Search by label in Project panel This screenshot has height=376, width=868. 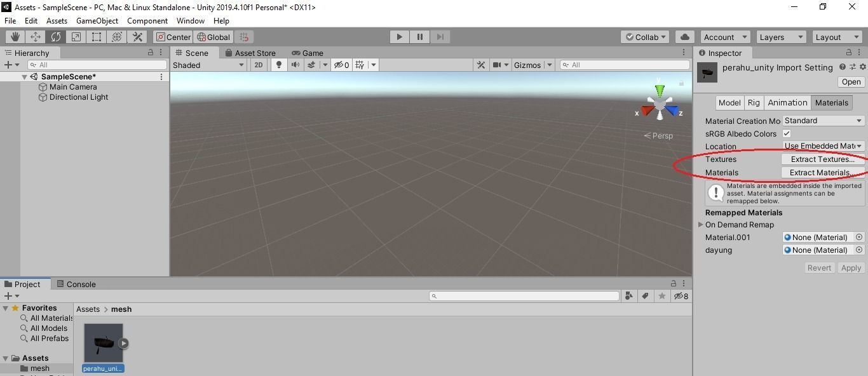646,296
